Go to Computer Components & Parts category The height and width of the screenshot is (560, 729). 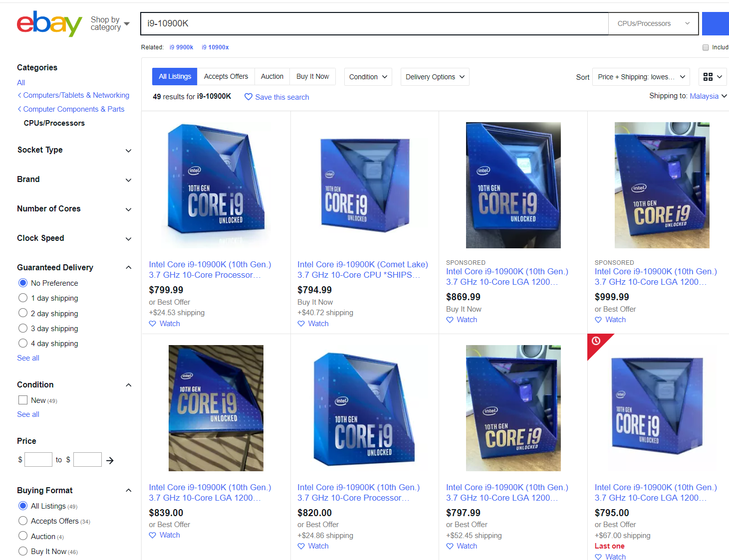(x=73, y=109)
